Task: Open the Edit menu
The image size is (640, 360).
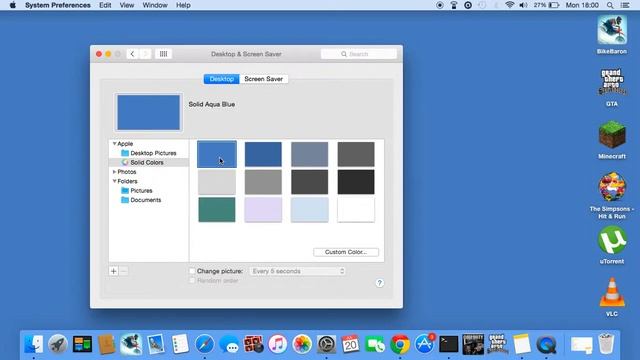Action: point(105,5)
